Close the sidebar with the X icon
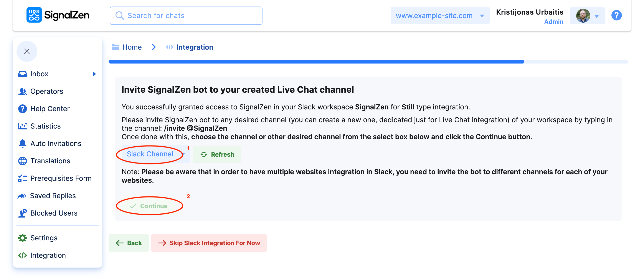 (x=27, y=51)
